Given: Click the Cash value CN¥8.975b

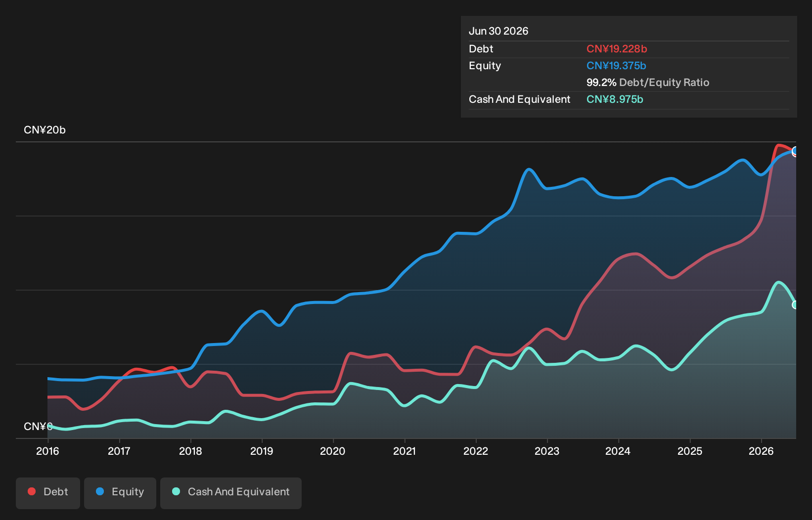Looking at the screenshot, I should coord(615,99).
